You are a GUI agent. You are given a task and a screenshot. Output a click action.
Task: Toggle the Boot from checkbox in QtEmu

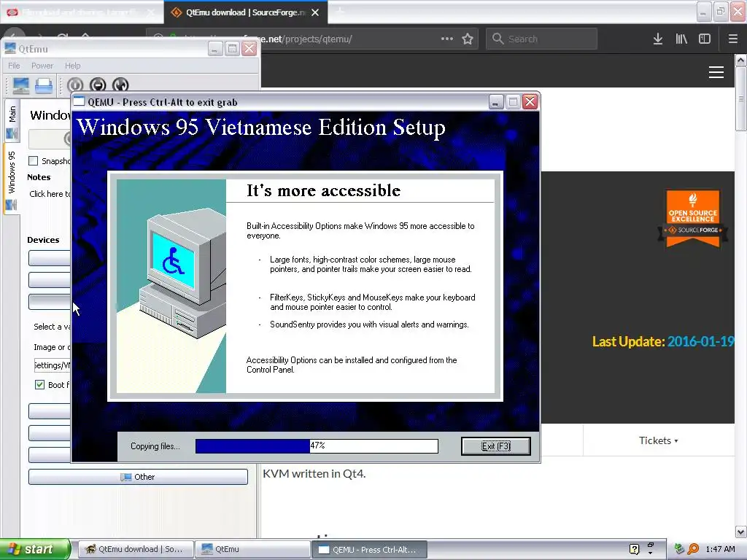39,385
